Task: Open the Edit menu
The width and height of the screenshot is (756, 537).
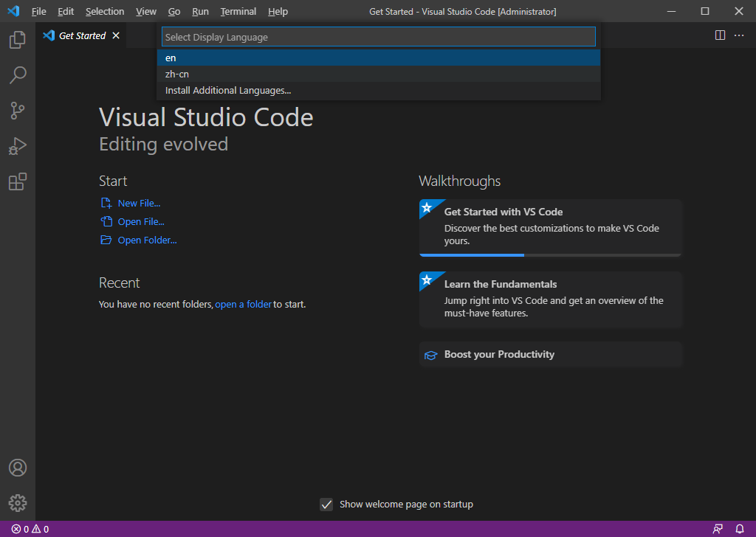Action: coord(66,11)
